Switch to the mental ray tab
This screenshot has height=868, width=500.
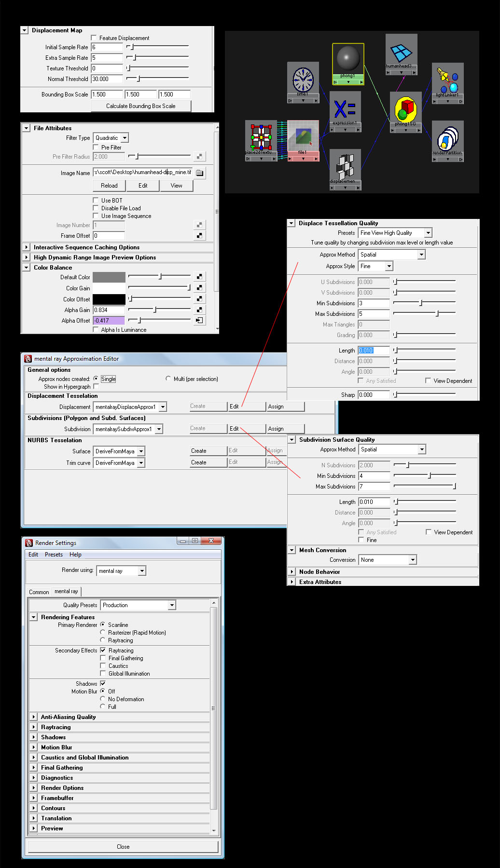coord(66,591)
